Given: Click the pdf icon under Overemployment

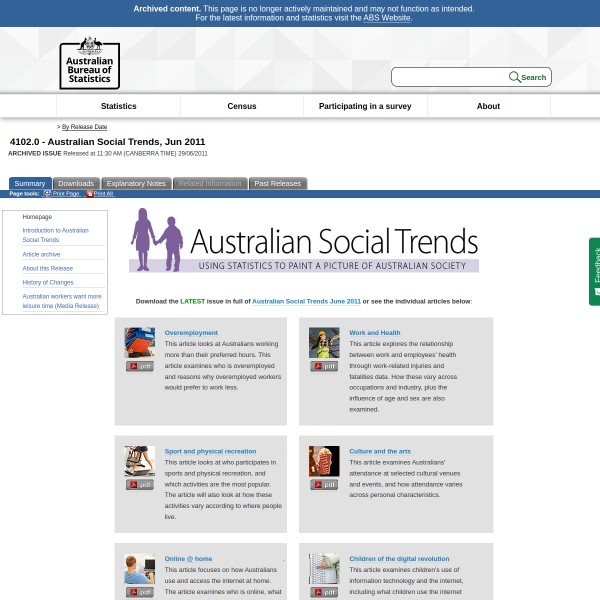Looking at the screenshot, I should (139, 366).
